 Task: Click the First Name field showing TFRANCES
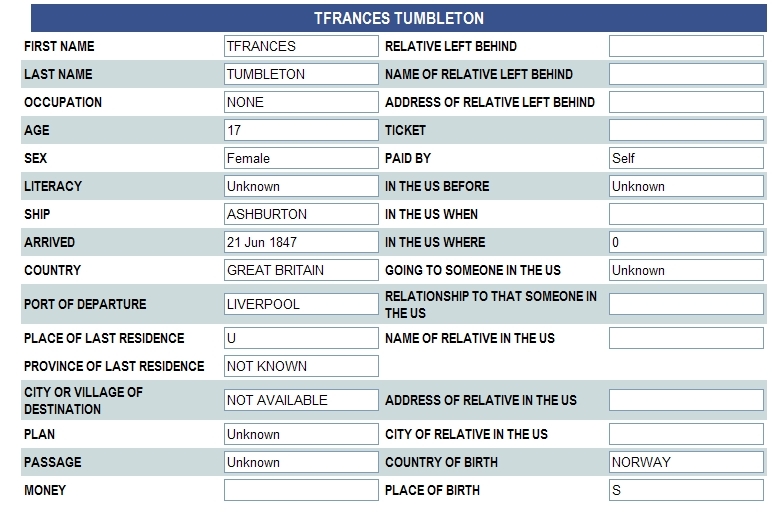pos(301,46)
